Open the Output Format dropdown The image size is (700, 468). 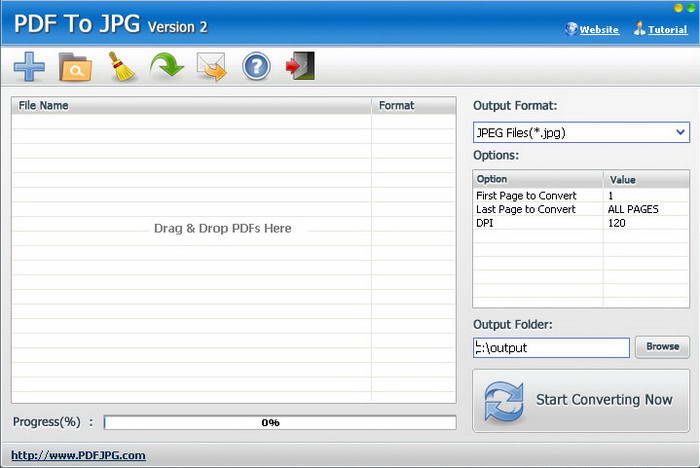(x=581, y=133)
